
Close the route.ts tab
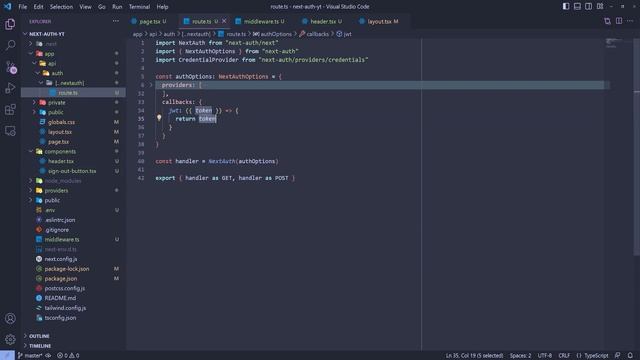point(224,21)
